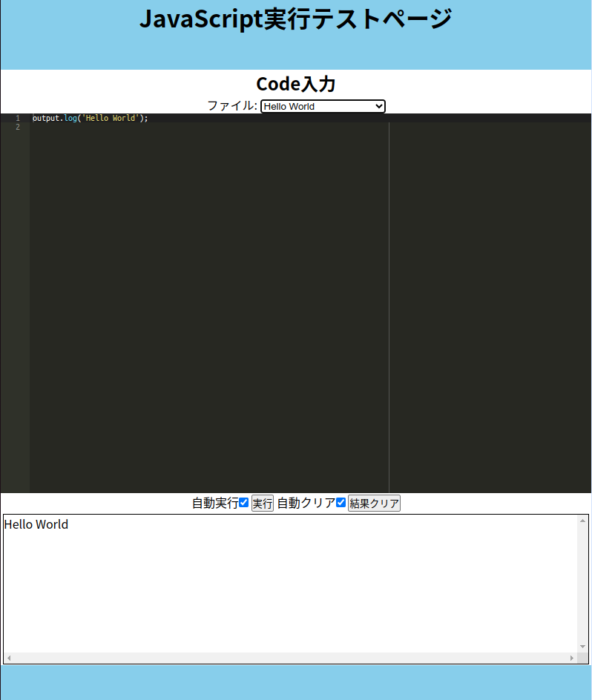
Task: Click output scrollbar down arrow
Action: click(582, 647)
